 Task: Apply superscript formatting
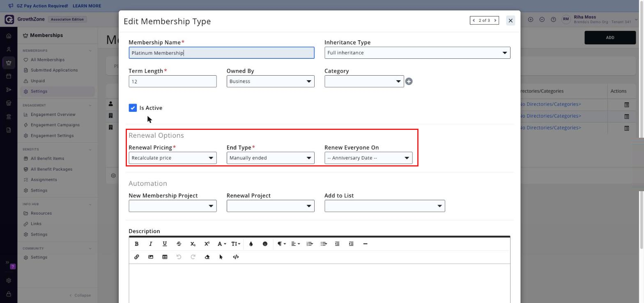click(x=207, y=244)
